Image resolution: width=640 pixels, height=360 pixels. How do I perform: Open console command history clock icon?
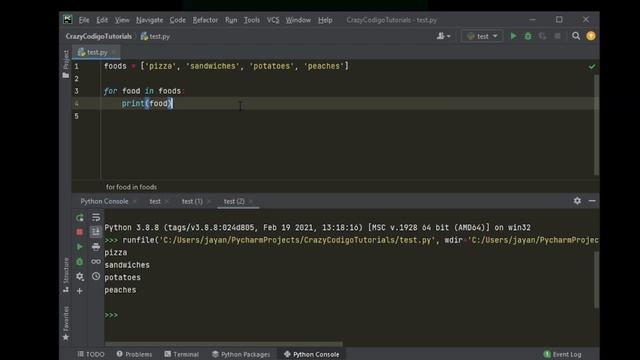pyautogui.click(x=96, y=276)
